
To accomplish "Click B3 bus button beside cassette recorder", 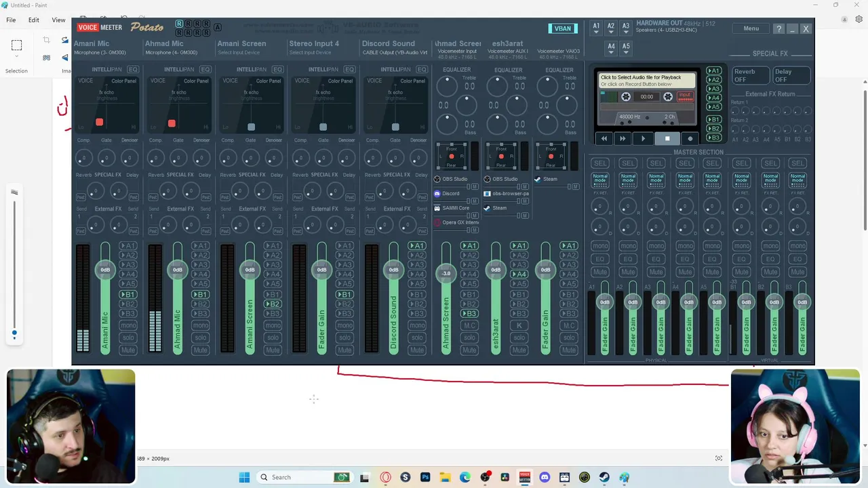I will [x=713, y=138].
